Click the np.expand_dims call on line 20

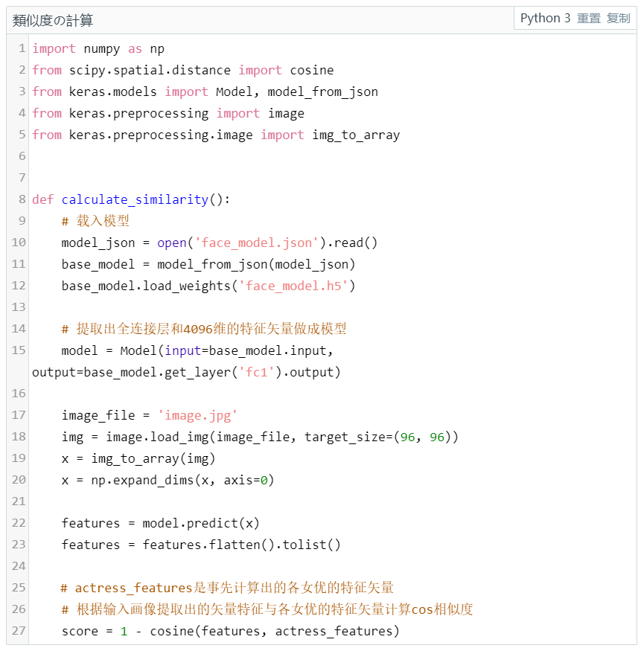(x=141, y=480)
